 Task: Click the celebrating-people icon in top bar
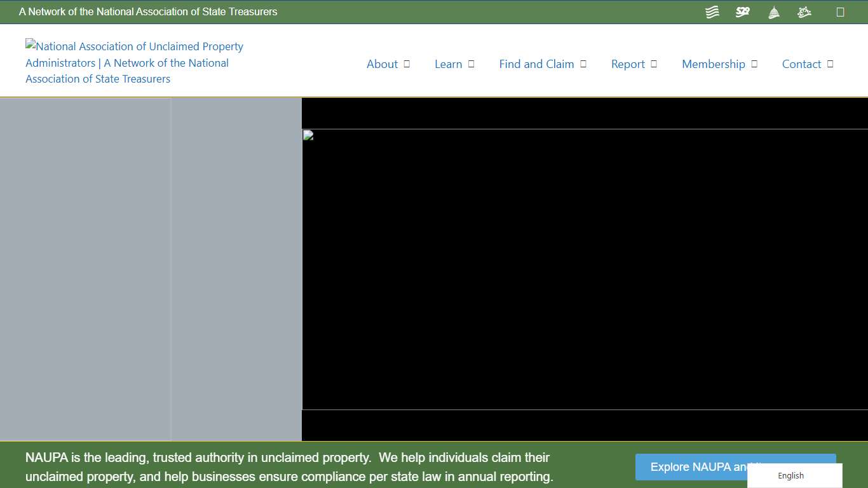point(804,11)
